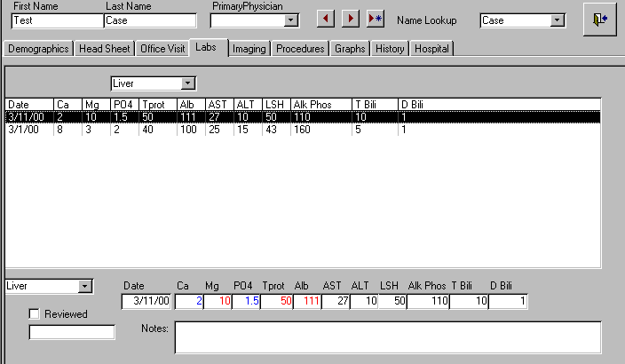Select the 3/1/00 lab result row
Viewport: 625px width, 364px height.
click(178, 130)
